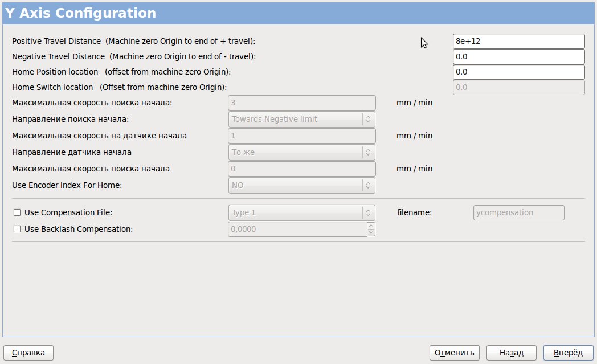Click the Home Switch location field
Viewport: 597px width, 364px height.
tap(518, 87)
